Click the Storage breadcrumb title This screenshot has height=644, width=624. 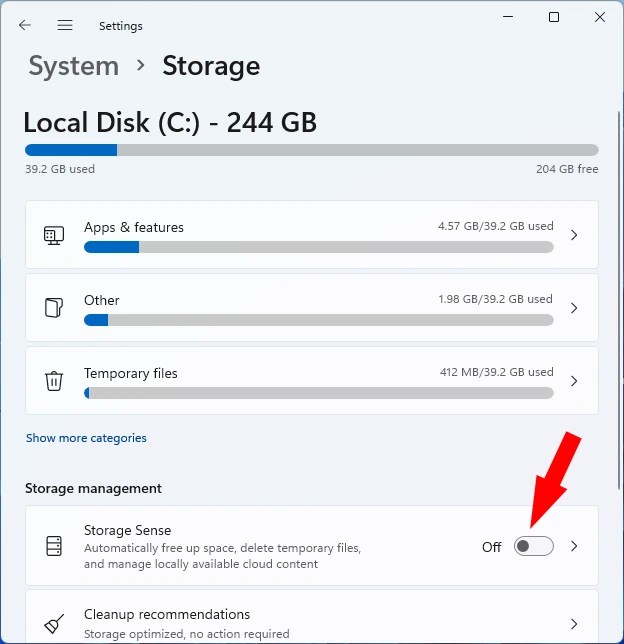coord(211,66)
